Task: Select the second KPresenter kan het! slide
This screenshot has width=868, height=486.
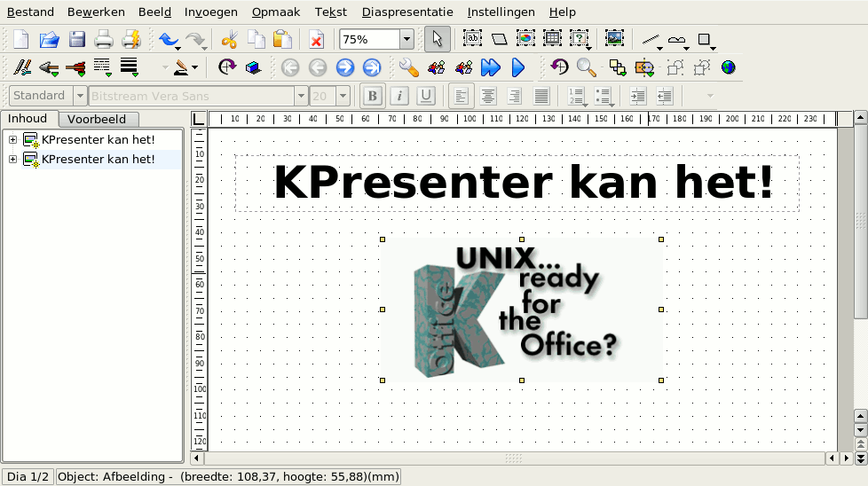Action: click(98, 160)
